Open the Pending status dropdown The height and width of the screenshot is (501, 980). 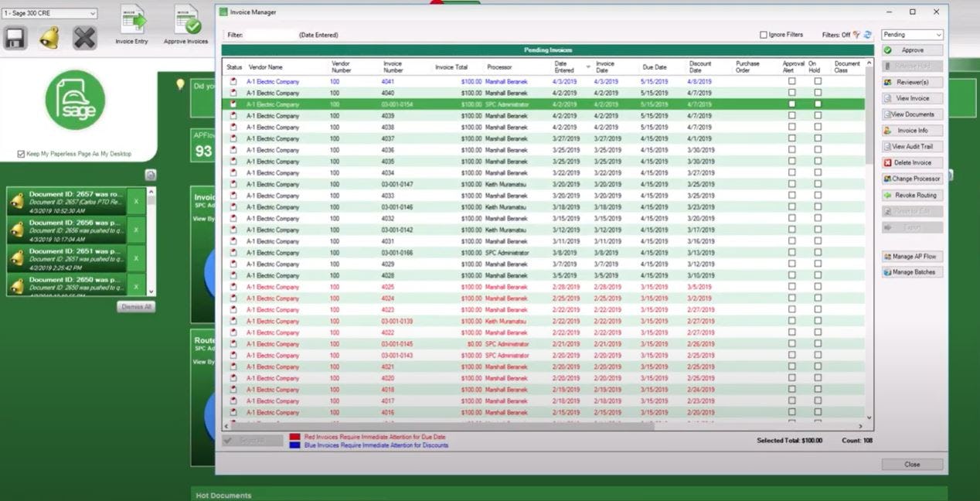pos(912,35)
